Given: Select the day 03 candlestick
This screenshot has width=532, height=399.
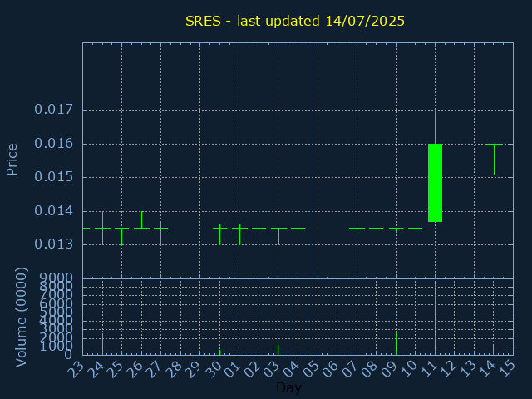Looking at the screenshot, I should click(x=278, y=236).
